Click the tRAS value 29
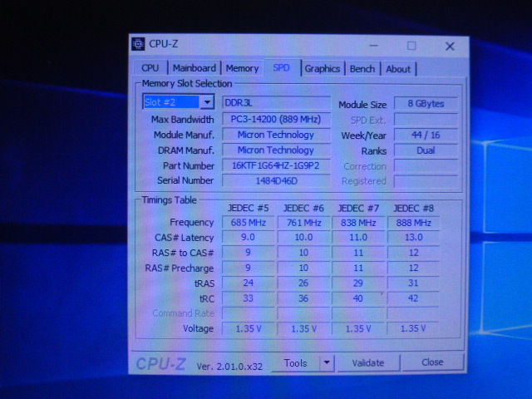The width and height of the screenshot is (532, 399). (x=358, y=283)
